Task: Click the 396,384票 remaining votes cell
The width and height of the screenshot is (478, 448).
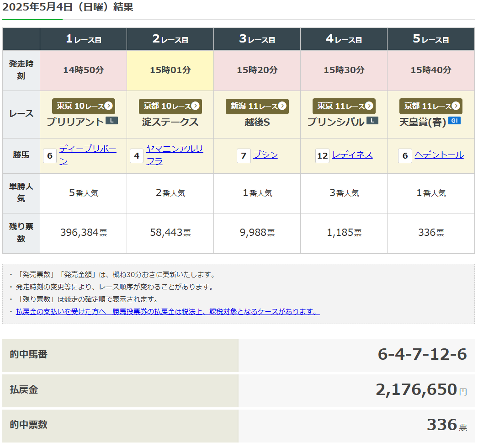Action: click(x=84, y=233)
